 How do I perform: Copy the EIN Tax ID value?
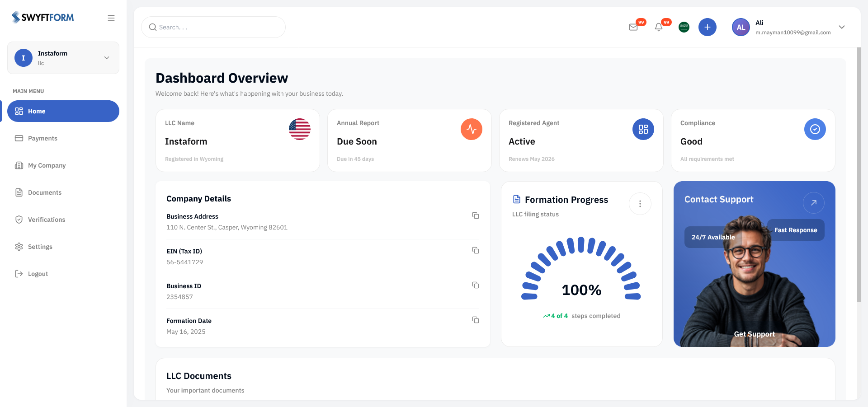click(476, 250)
